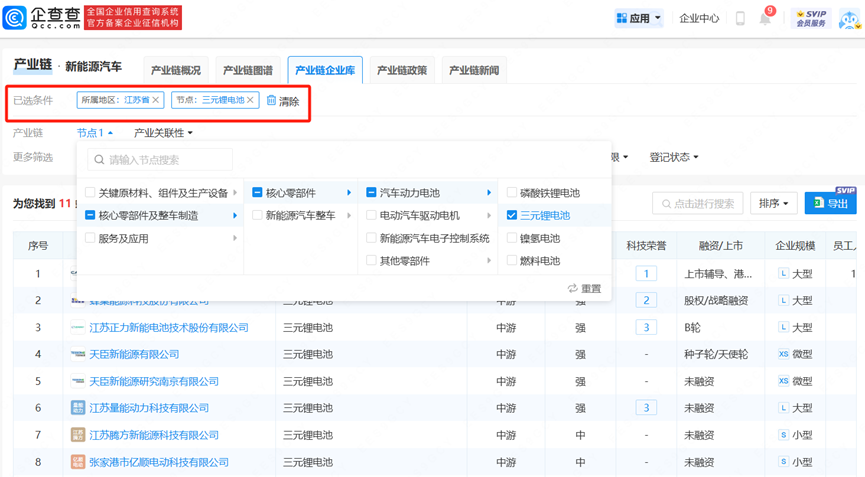The width and height of the screenshot is (865, 477).
Task: Open the 登记状态 dropdown
Action: pos(674,157)
